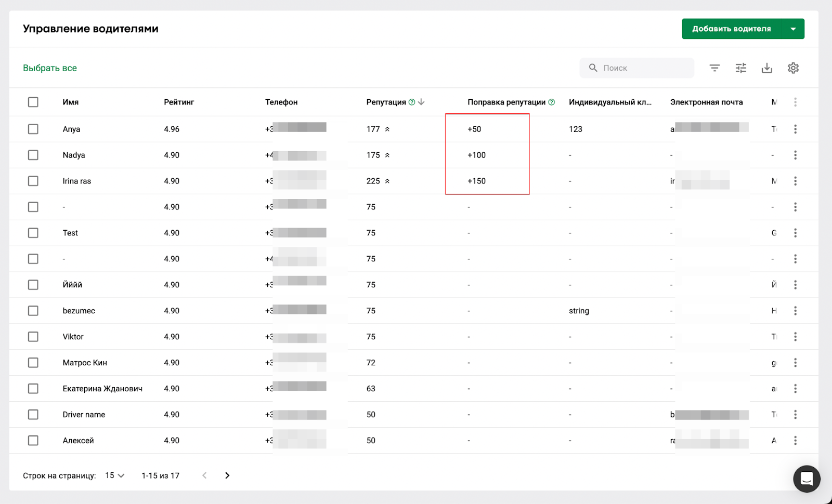Open the help icon next to Поправка репутации
This screenshot has width=832, height=504.
point(552,102)
